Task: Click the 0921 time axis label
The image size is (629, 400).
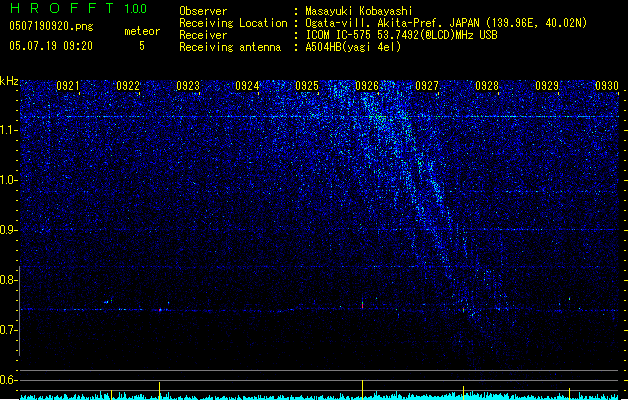Action: tap(68, 86)
